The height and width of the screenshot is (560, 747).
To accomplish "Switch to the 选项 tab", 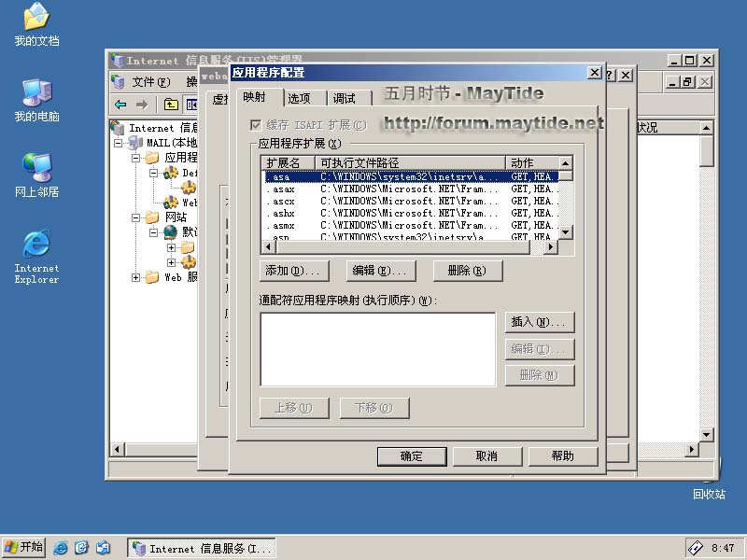I will coord(299,98).
